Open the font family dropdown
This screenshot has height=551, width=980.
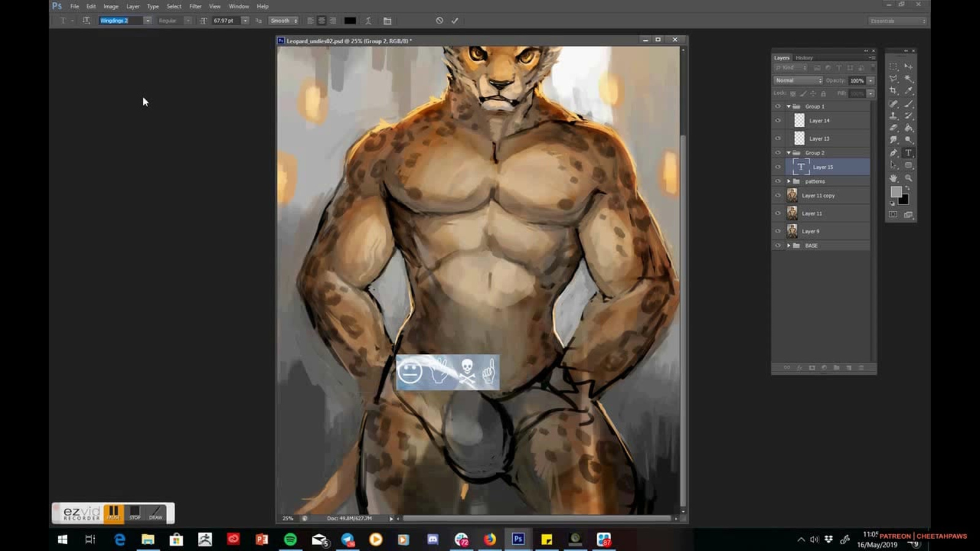click(x=148, y=21)
